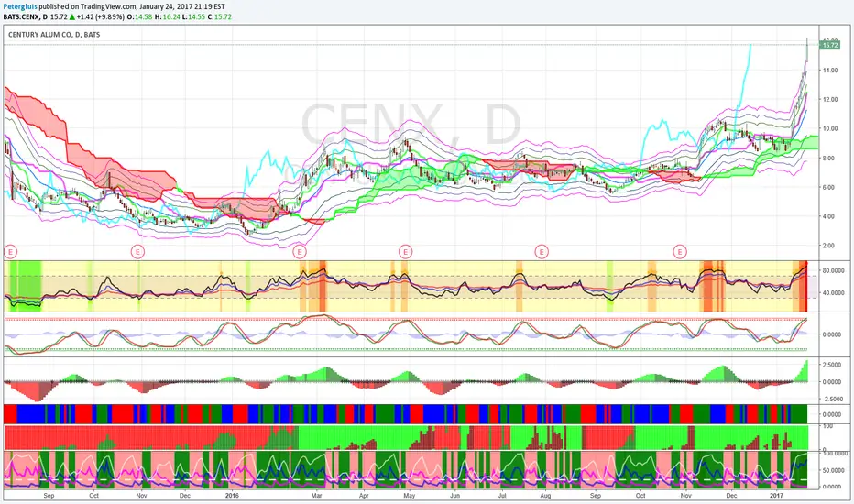This screenshot has height=504, width=854.
Task: Click the 12.00 price axis label
Action: (x=830, y=100)
